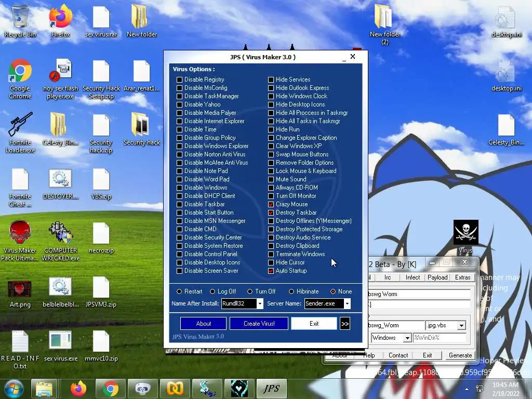Switch to the Irc tab

point(388,277)
